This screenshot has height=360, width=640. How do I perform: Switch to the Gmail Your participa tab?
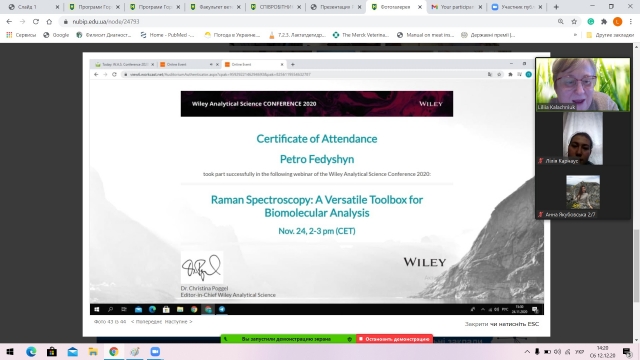tap(456, 7)
